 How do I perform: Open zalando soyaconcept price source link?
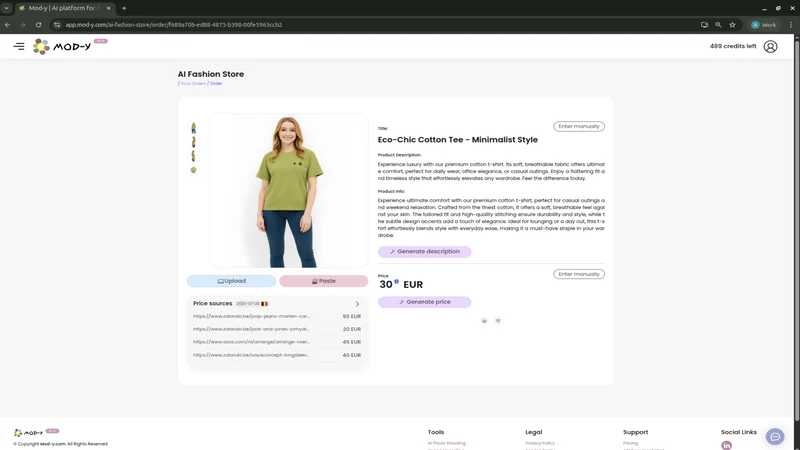click(251, 355)
